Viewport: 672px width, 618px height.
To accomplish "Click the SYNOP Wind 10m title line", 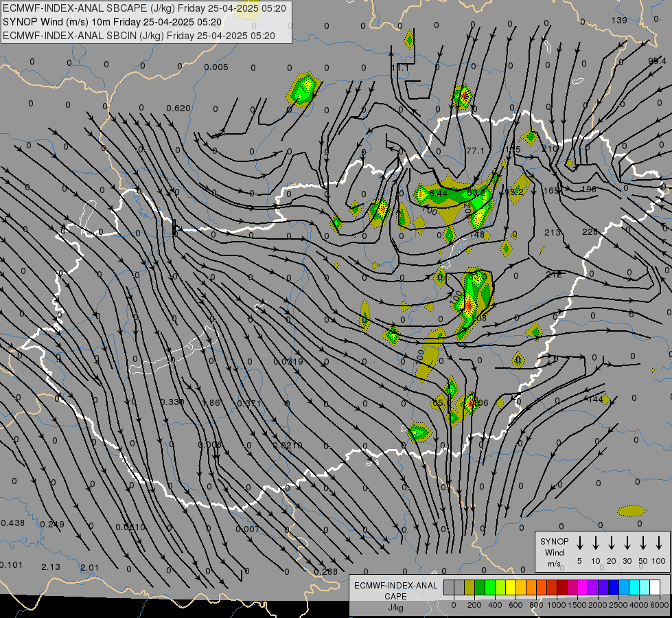I will pos(113,22).
